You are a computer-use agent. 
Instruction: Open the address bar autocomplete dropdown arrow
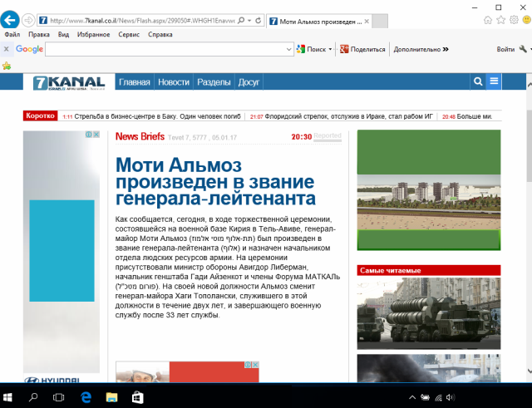tap(249, 21)
